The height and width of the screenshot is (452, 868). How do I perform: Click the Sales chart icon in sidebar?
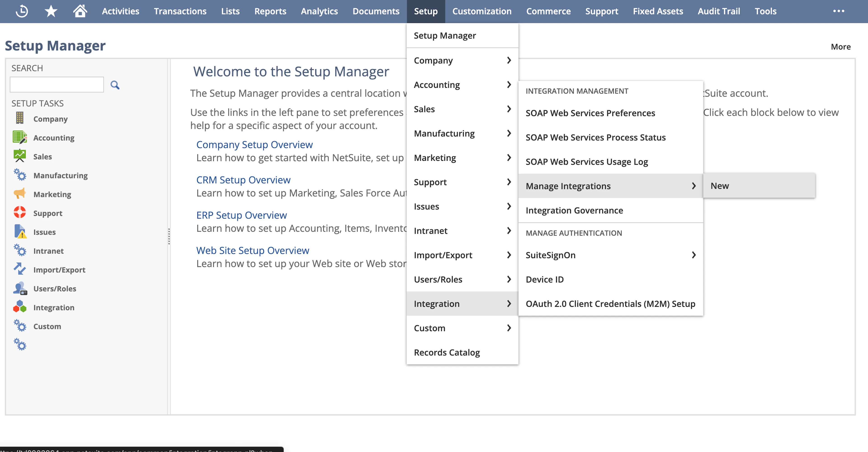point(19,156)
